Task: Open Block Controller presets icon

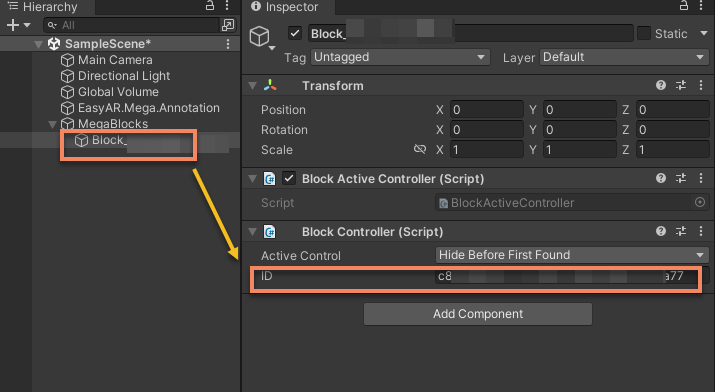Action: coord(681,231)
